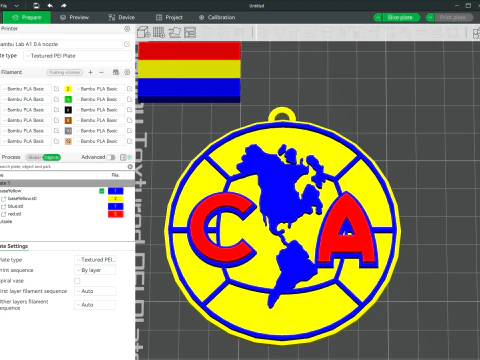Viewport: 480px width, 360px height.
Task: Edit preset of filament 2
Action: [129, 89]
